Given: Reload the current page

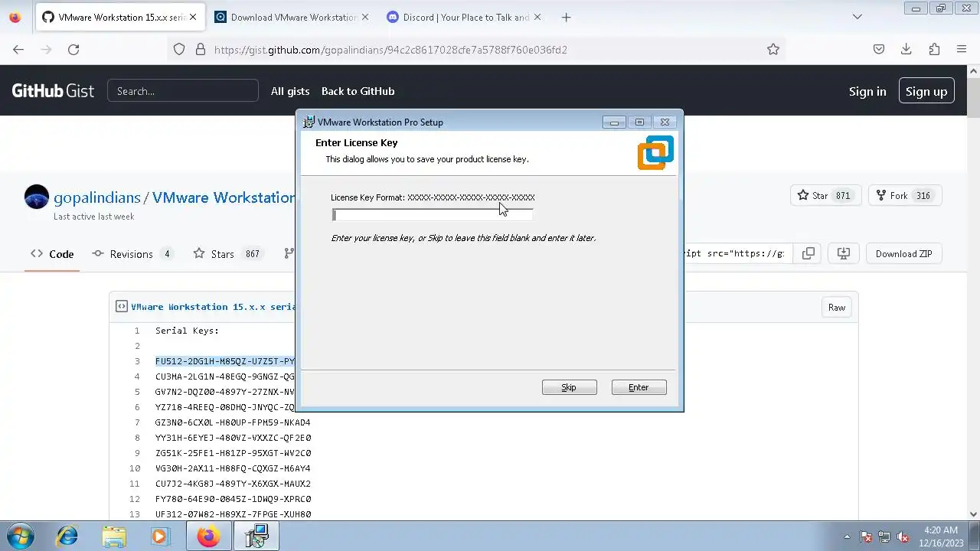Looking at the screenshot, I should click(73, 49).
